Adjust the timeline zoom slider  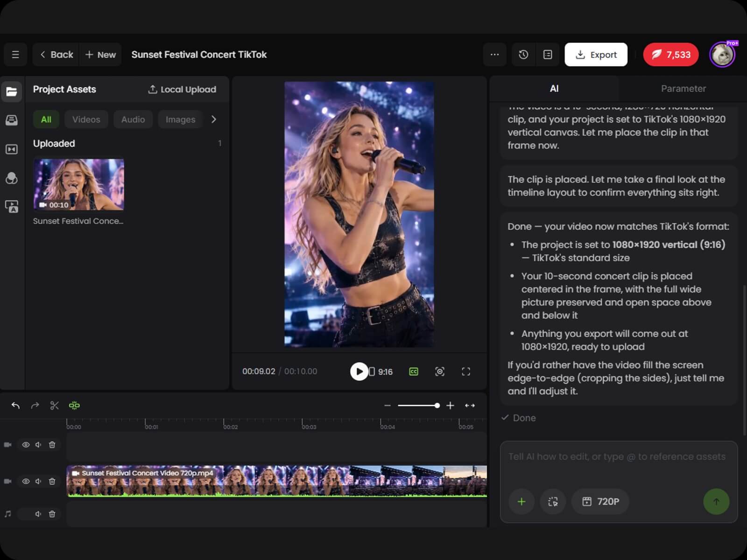click(419, 406)
